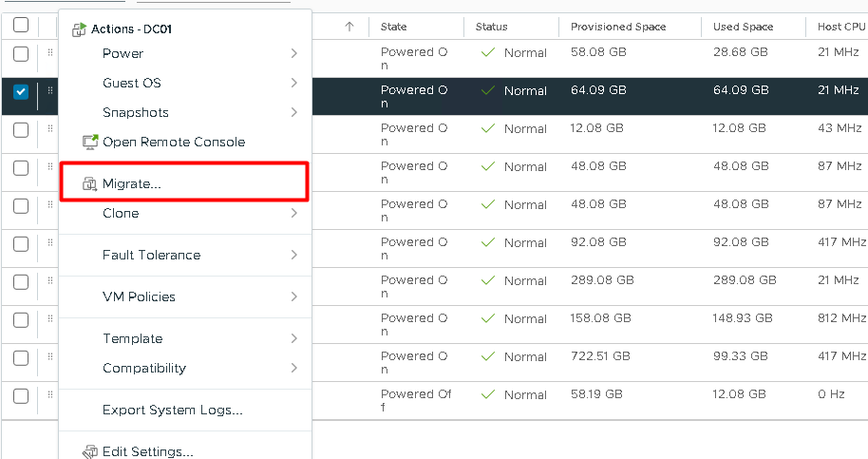Check the box for the Powered Off VM row
Image resolution: width=868 pixels, height=459 pixels.
click(x=21, y=396)
